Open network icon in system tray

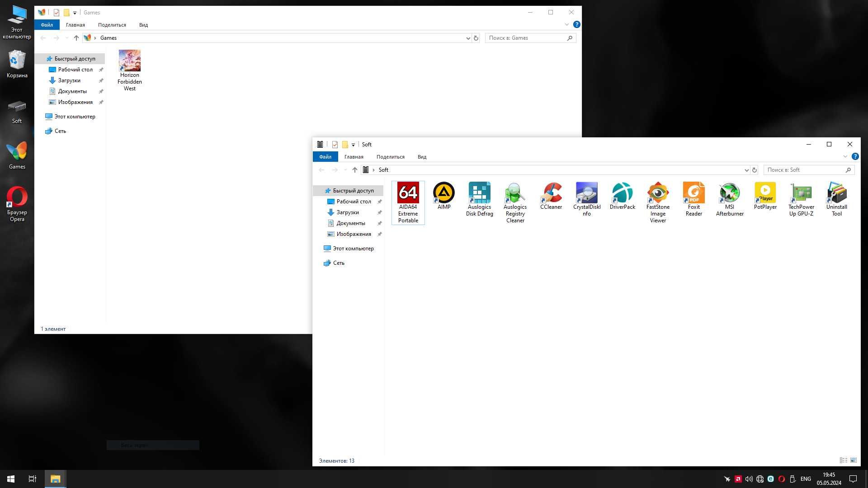point(760,479)
